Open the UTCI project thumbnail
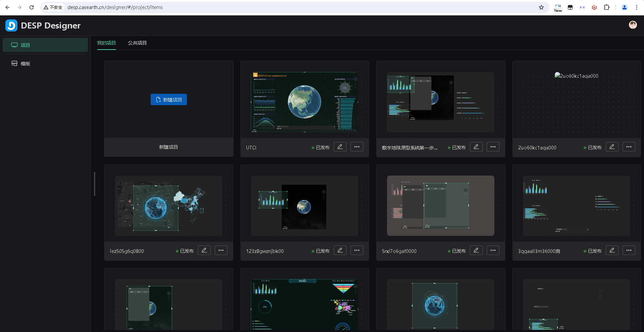Image resolution: width=644 pixels, height=332 pixels. [304, 102]
